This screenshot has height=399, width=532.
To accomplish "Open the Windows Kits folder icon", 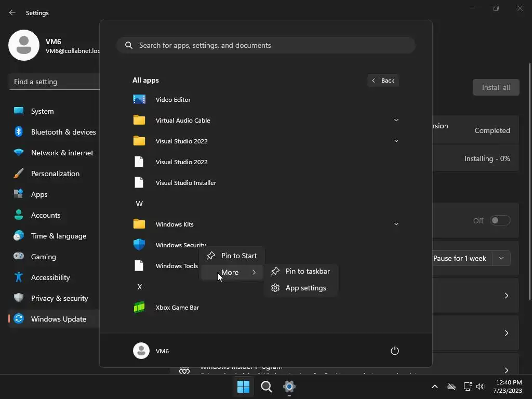I will click(x=139, y=224).
